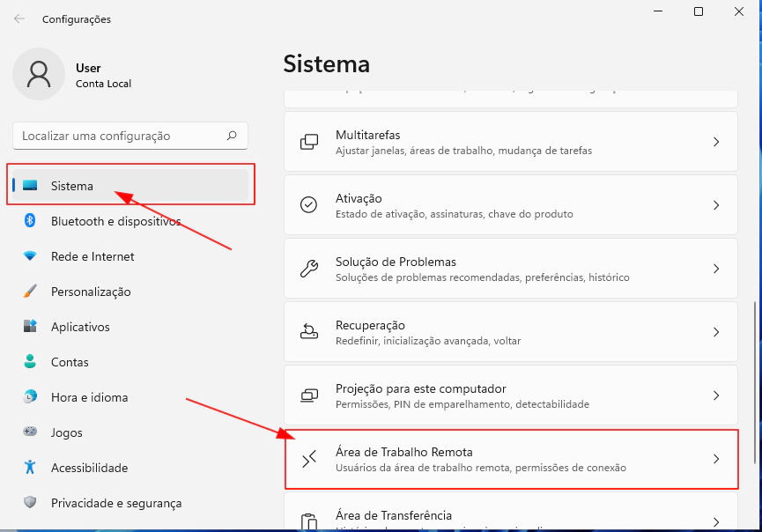Viewport: 762px width, 532px height.
Task: Click the wrench icon beside Solução de Problemas
Action: click(309, 268)
